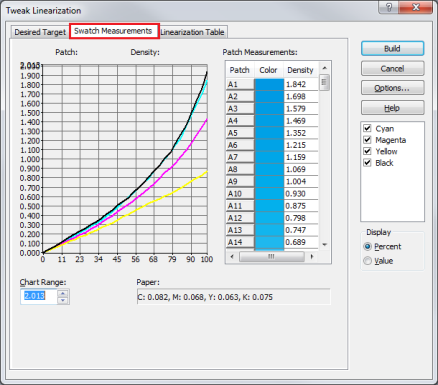Open the Options dialog button
438x385 pixels.
(392, 88)
